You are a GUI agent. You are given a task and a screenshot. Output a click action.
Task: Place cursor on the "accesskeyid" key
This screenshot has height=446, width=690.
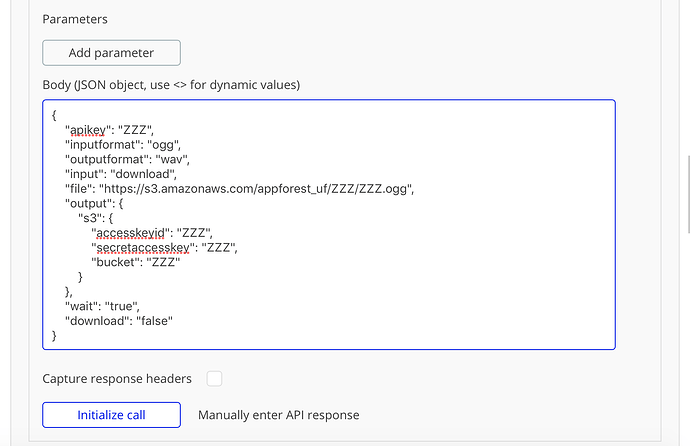pos(130,233)
